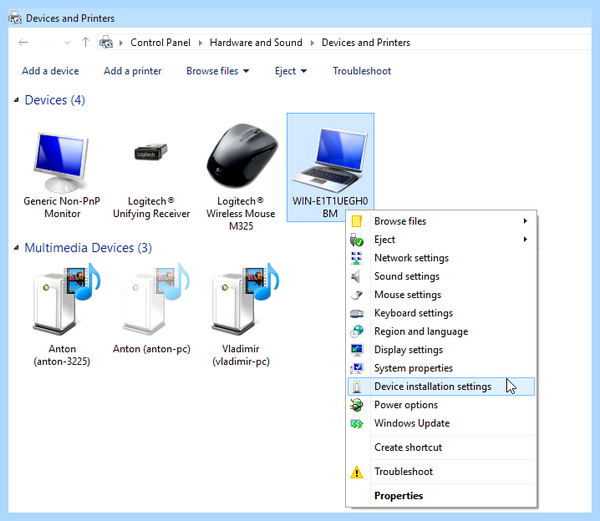Click Troubleshoot in the toolbar
This screenshot has width=600, height=521.
(x=362, y=71)
